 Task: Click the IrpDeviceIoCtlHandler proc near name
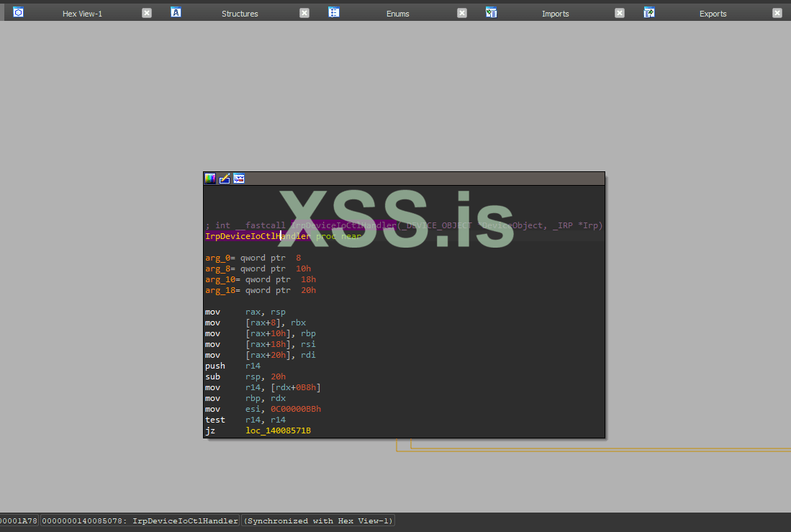(x=257, y=236)
